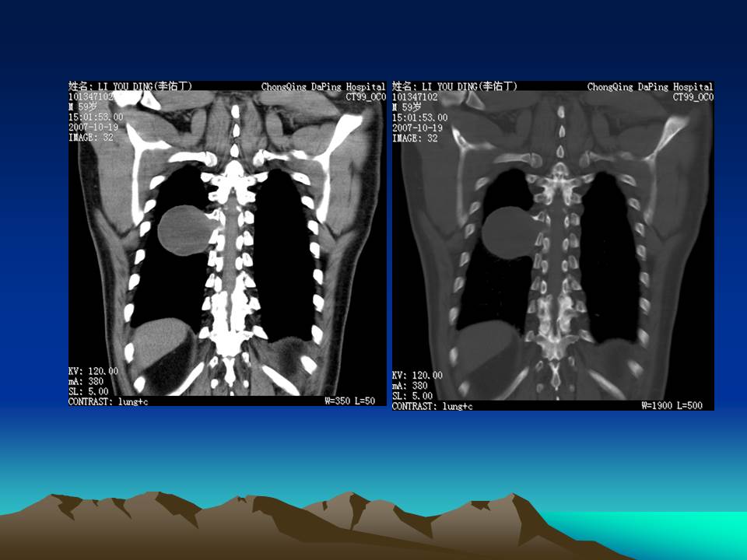Select the round mass in left CT
The image size is (747, 560).
point(183,230)
